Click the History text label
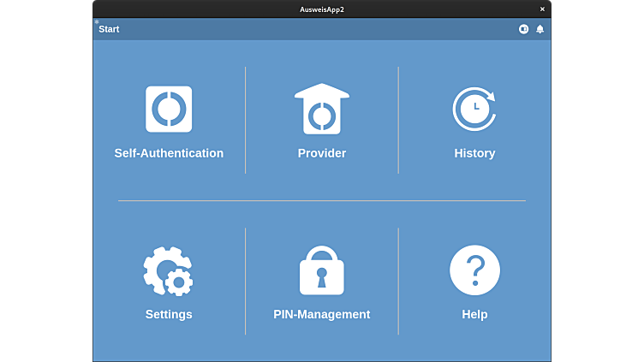The height and width of the screenshot is (362, 644). [474, 153]
